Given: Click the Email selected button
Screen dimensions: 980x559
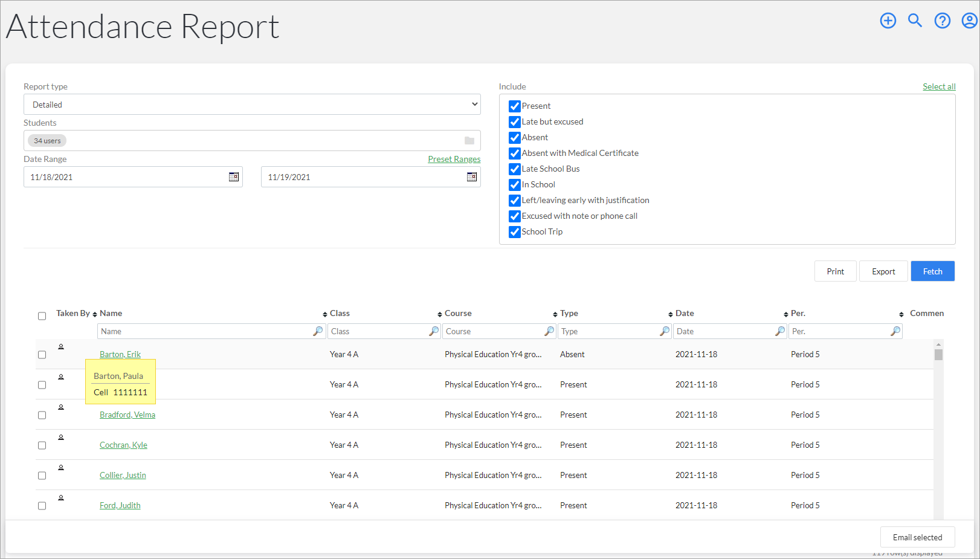Looking at the screenshot, I should tap(917, 537).
